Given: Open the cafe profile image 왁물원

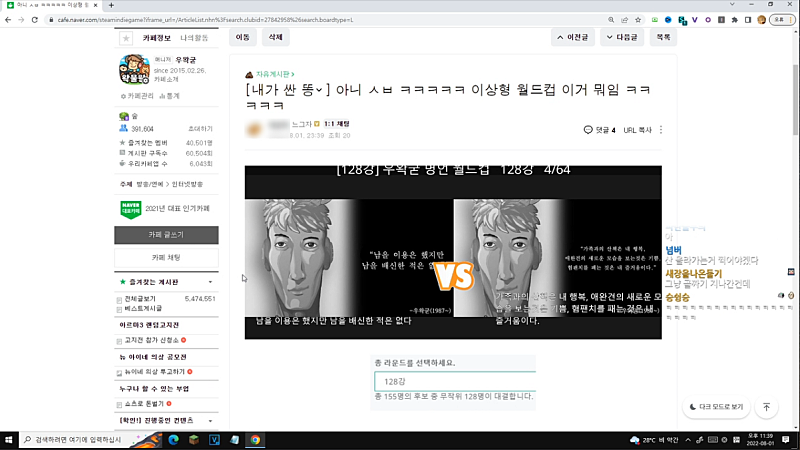Looking at the screenshot, I should point(134,69).
